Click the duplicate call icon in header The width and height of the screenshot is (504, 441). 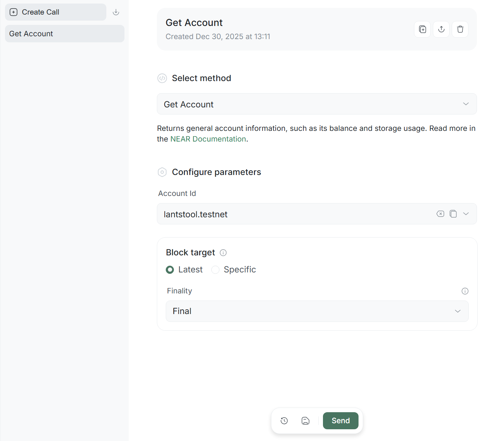coord(422,29)
